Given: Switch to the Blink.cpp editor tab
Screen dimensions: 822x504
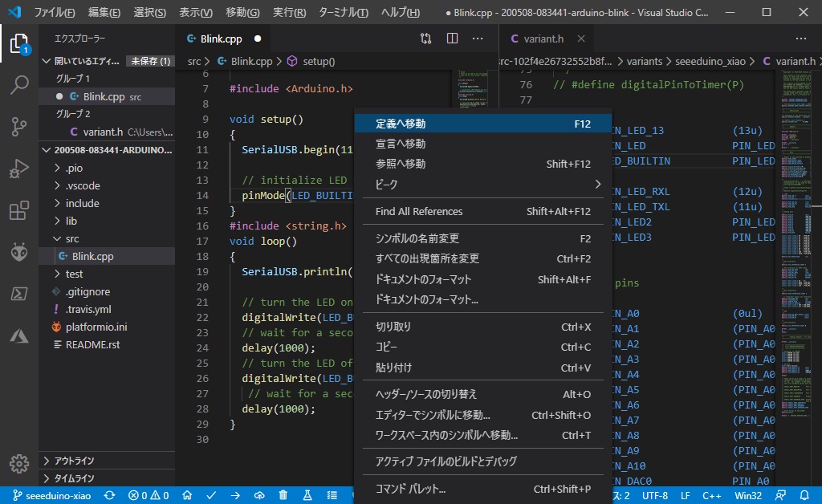Looking at the screenshot, I should 222,39.
